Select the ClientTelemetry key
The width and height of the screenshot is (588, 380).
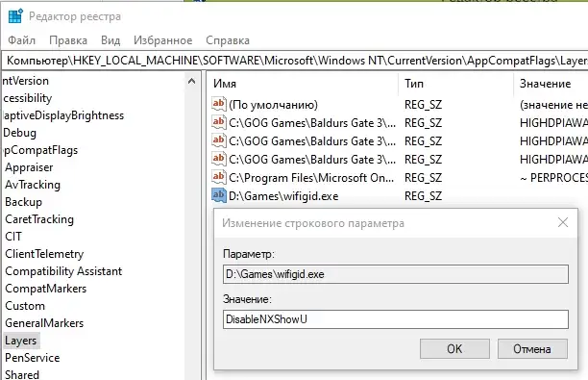click(44, 254)
